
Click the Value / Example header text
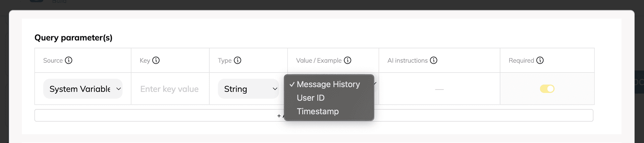319,60
